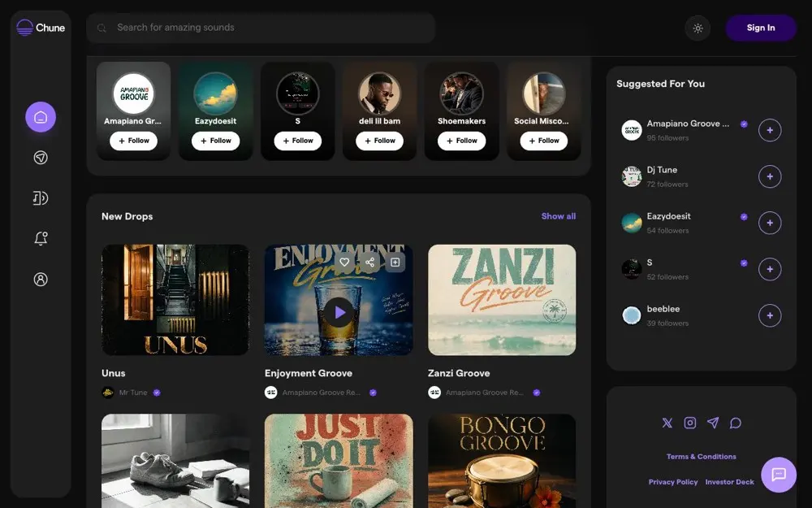The height and width of the screenshot is (508, 812).
Task: Open deli lil bam avatar
Action: tap(379, 93)
